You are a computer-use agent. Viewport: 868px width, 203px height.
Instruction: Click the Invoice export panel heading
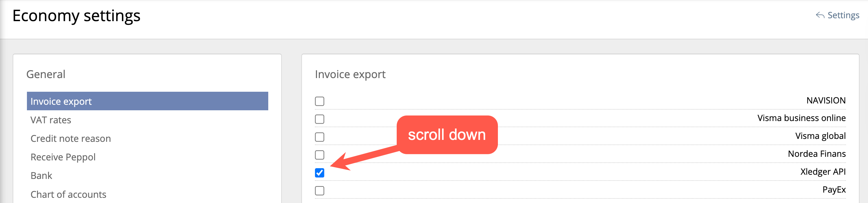pyautogui.click(x=350, y=74)
